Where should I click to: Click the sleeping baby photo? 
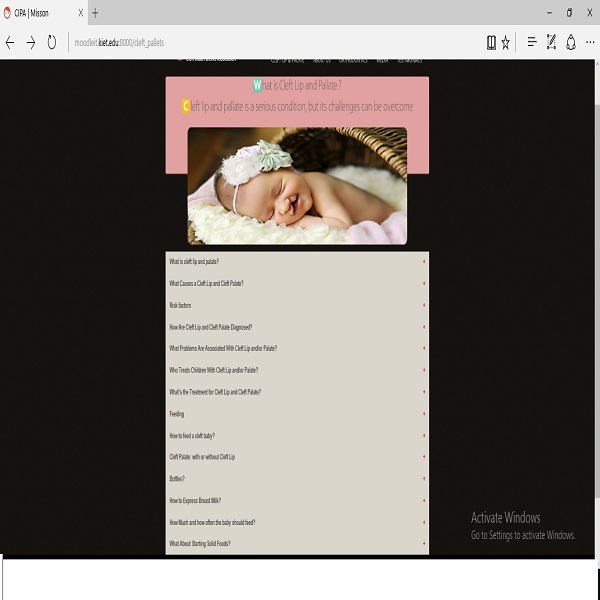point(297,186)
